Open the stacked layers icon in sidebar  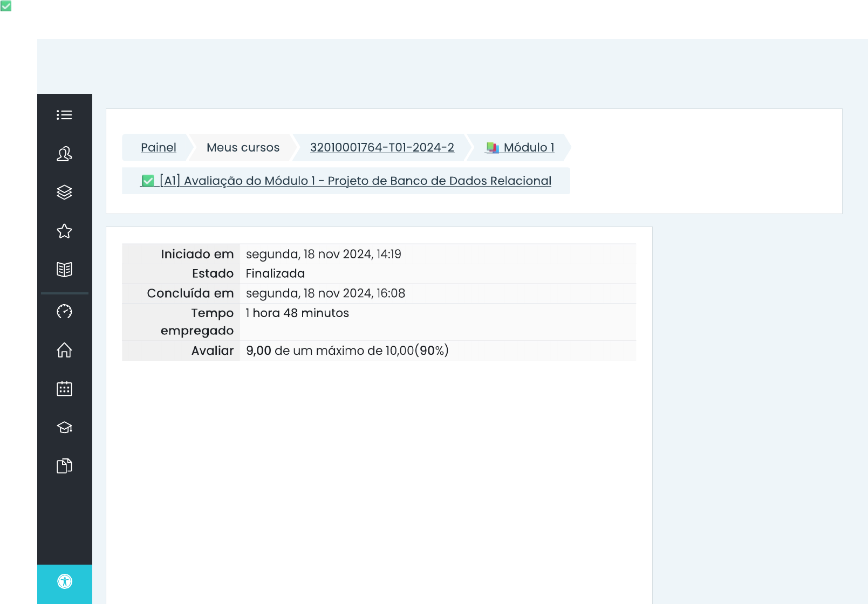pos(64,193)
